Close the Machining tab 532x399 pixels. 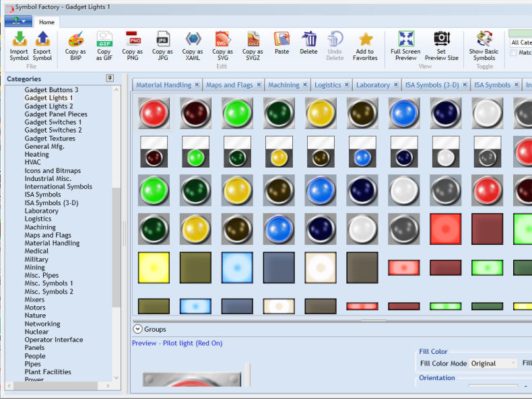tap(305, 84)
